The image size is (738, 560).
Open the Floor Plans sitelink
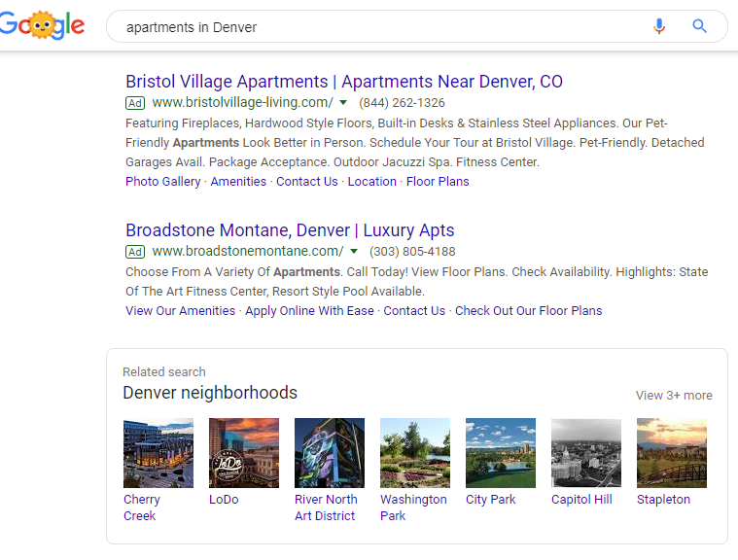438,181
